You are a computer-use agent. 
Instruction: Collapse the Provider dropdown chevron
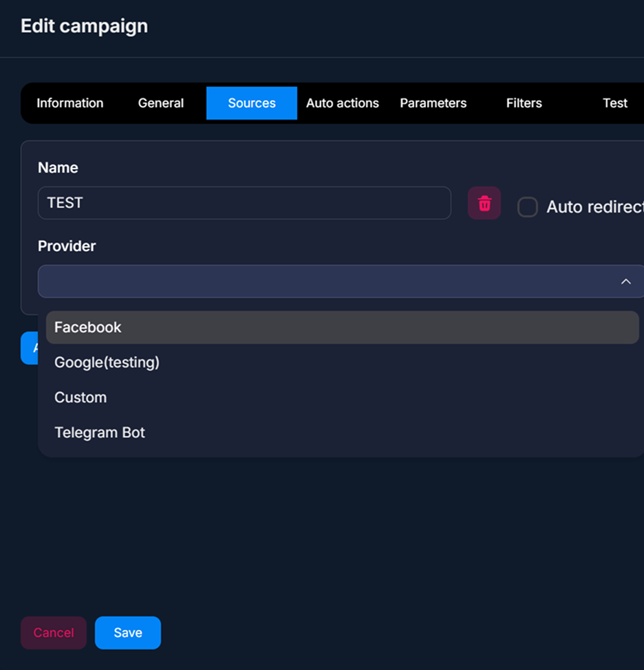[x=625, y=281]
